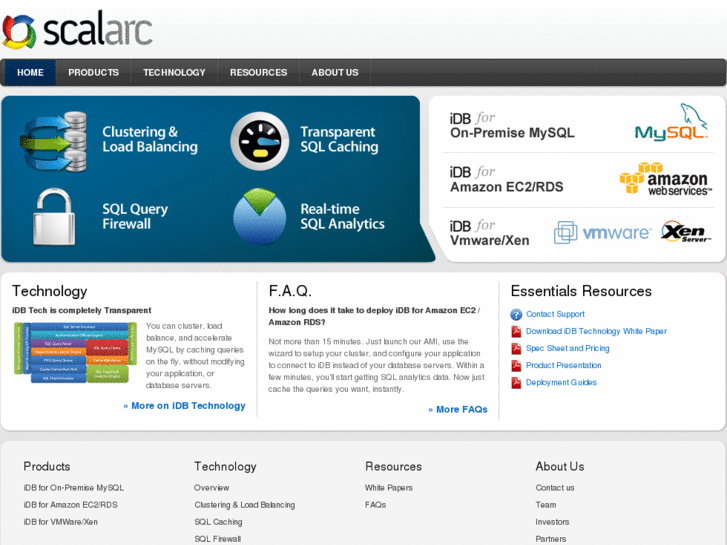Click the Essentials Resources heading
This screenshot has width=727, height=545.
(581, 291)
